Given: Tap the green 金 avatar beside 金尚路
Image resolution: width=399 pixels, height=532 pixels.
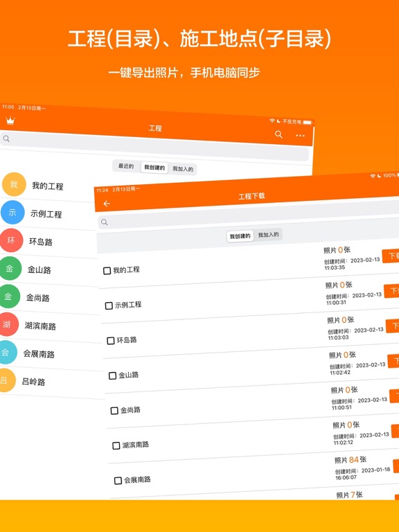Looking at the screenshot, I should click(x=8, y=296).
